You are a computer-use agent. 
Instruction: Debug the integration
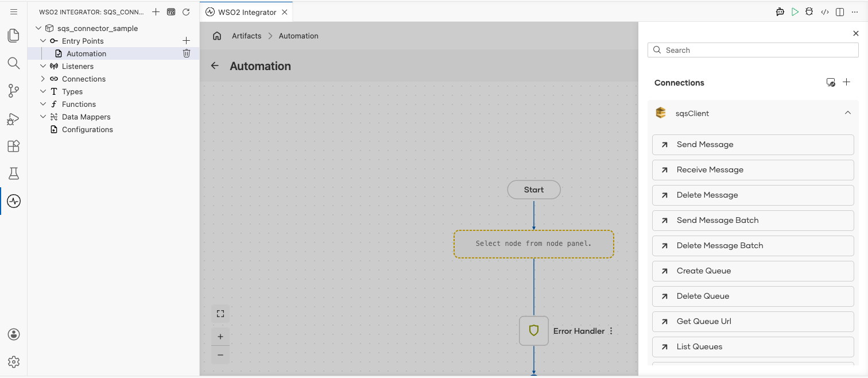pyautogui.click(x=809, y=12)
